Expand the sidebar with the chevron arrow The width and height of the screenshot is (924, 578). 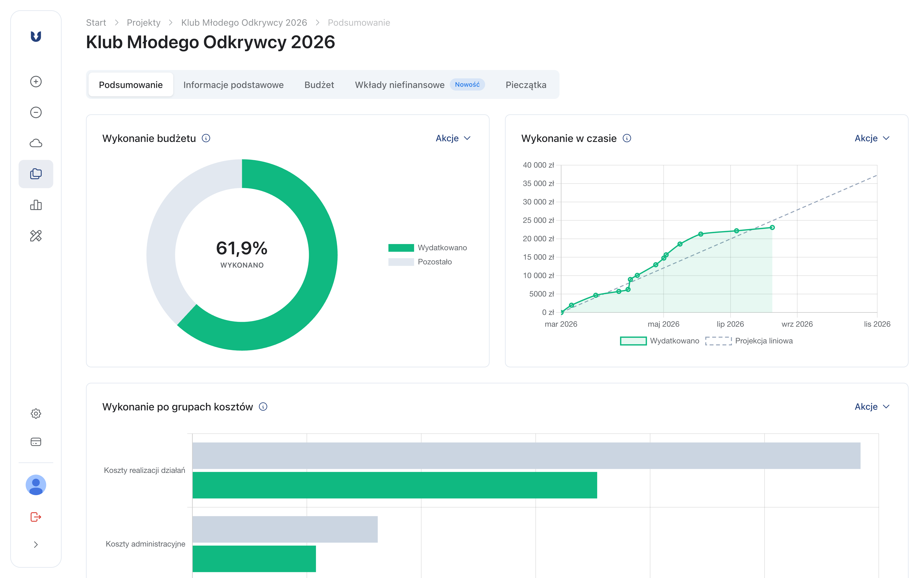[x=36, y=544]
